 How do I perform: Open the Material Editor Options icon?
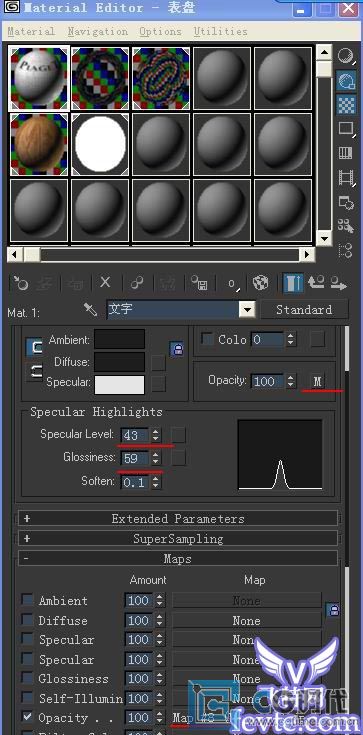click(x=346, y=202)
